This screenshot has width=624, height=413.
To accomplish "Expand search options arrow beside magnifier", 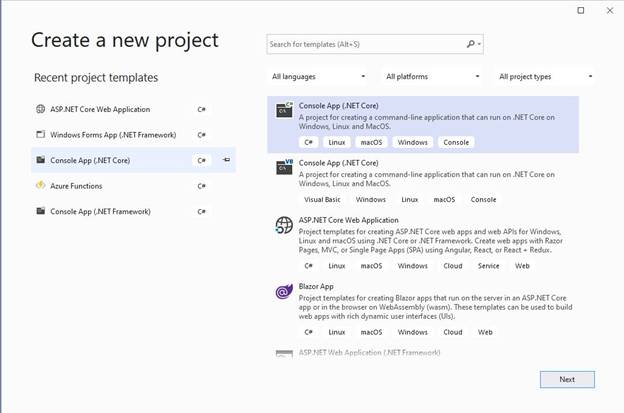I will point(480,44).
